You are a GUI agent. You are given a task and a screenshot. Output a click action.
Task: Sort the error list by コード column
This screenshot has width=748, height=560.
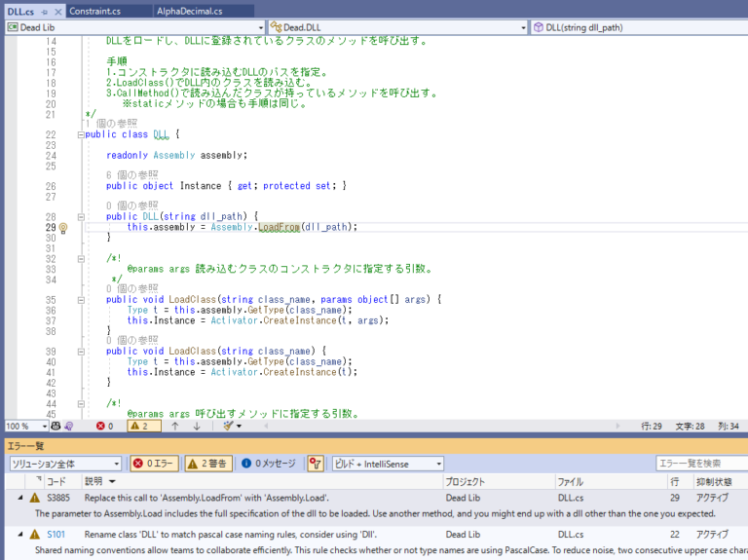coord(56,482)
